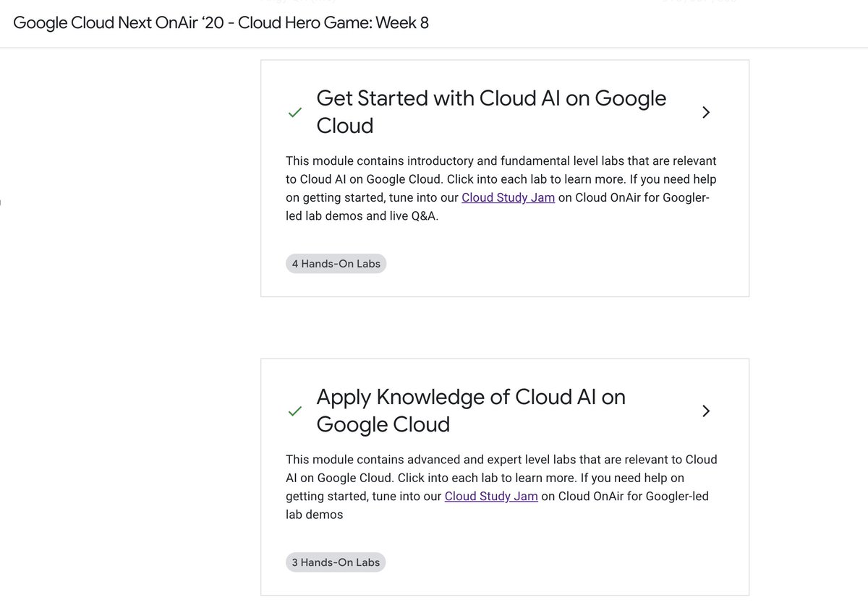Click green checkmark beside Get Started module
The image size is (868, 605).
click(x=295, y=113)
